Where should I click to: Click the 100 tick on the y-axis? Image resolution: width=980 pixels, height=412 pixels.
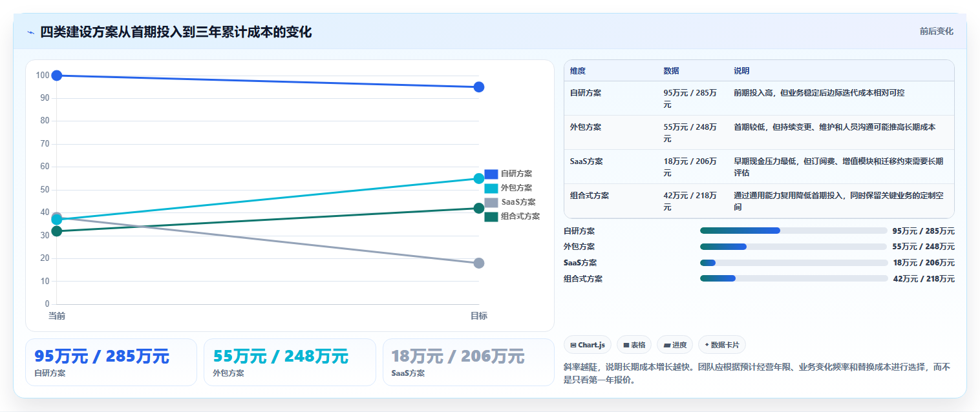point(43,76)
